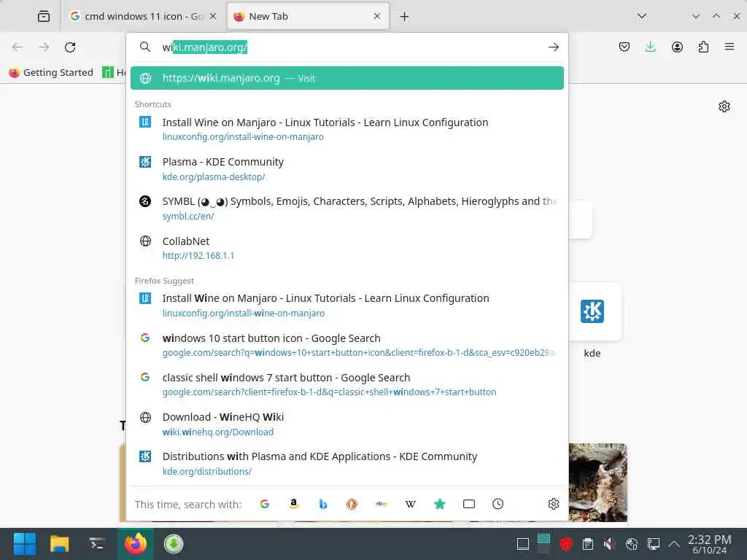Open the network tray icon

[632, 544]
